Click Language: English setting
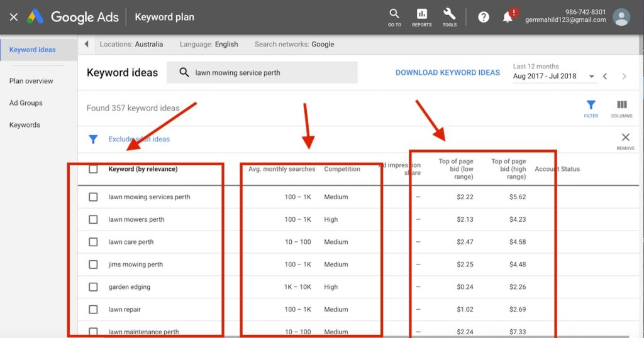The width and height of the screenshot is (644, 338). click(209, 45)
